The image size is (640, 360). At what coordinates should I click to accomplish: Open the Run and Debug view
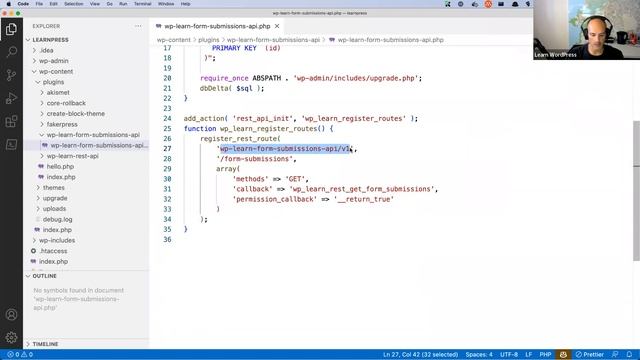coord(11,98)
